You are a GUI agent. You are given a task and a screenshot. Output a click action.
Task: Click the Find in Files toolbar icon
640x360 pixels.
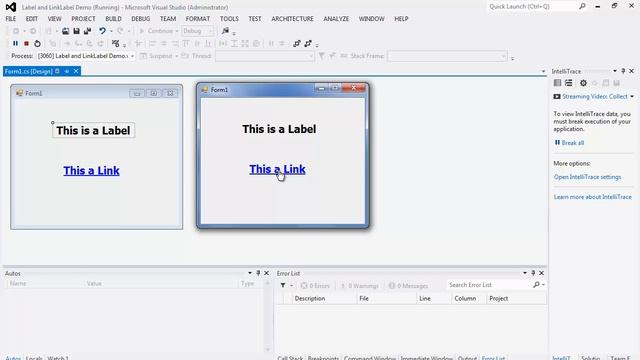[x=225, y=31]
